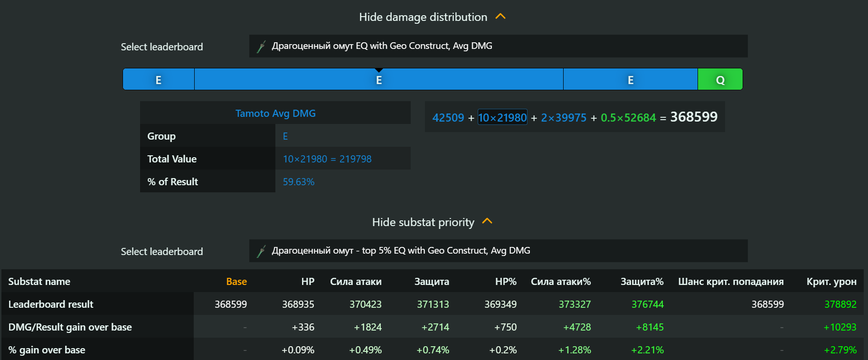Click the Сила атаки% column header
The height and width of the screenshot is (360, 868).
[561, 282]
